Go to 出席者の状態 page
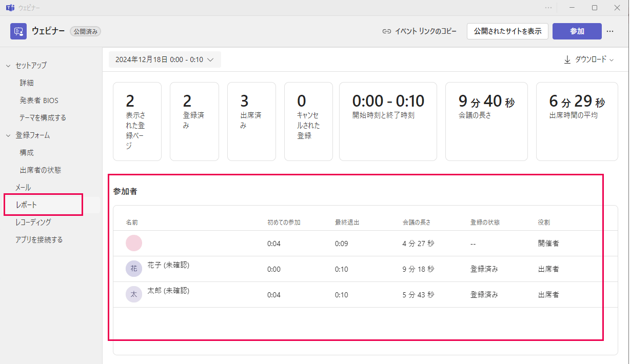Image resolution: width=630 pixels, height=364 pixels. 41,170
